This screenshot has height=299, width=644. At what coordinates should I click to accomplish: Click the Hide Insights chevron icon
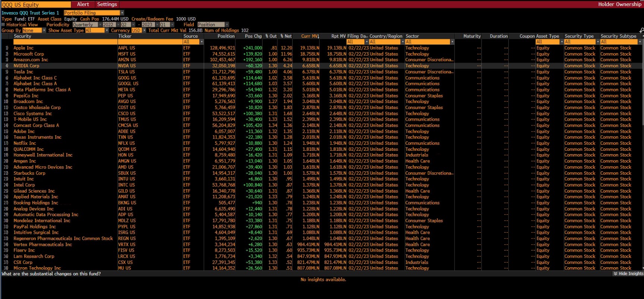615,274
